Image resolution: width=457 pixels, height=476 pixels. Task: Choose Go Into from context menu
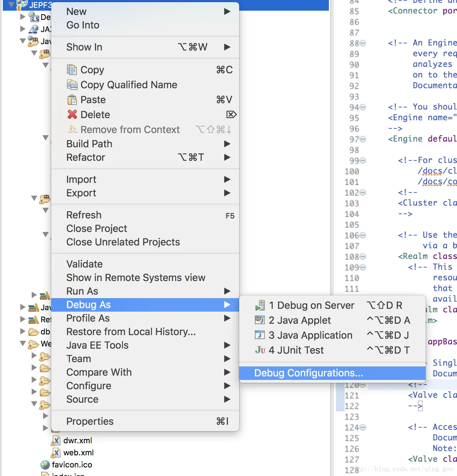145,25
